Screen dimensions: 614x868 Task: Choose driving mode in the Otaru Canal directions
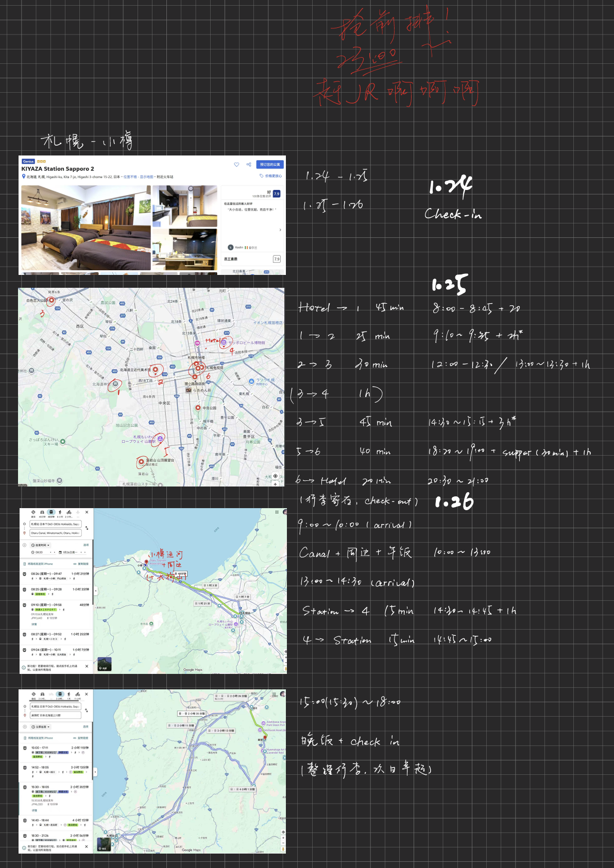[42, 512]
